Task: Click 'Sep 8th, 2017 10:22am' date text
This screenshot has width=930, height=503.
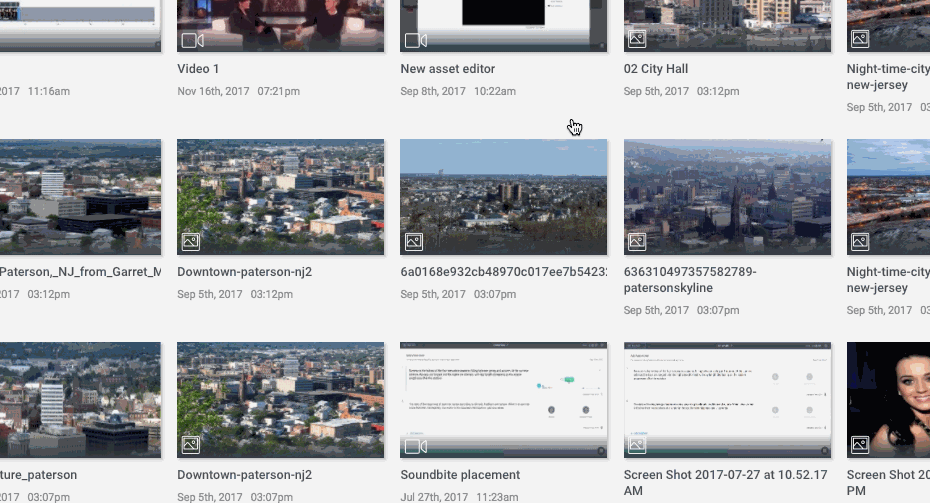Action: (x=458, y=91)
